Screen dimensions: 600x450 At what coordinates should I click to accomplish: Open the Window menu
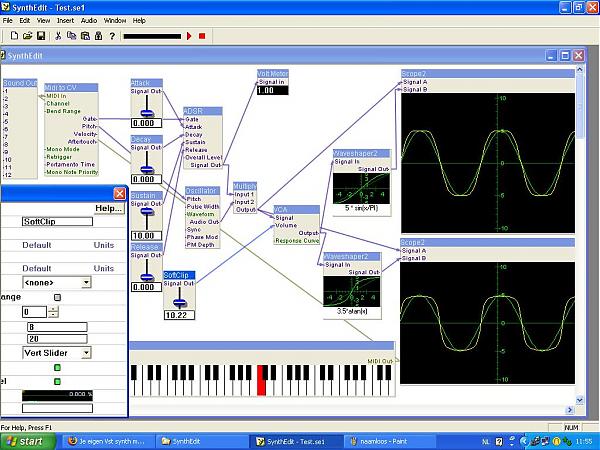pos(115,21)
